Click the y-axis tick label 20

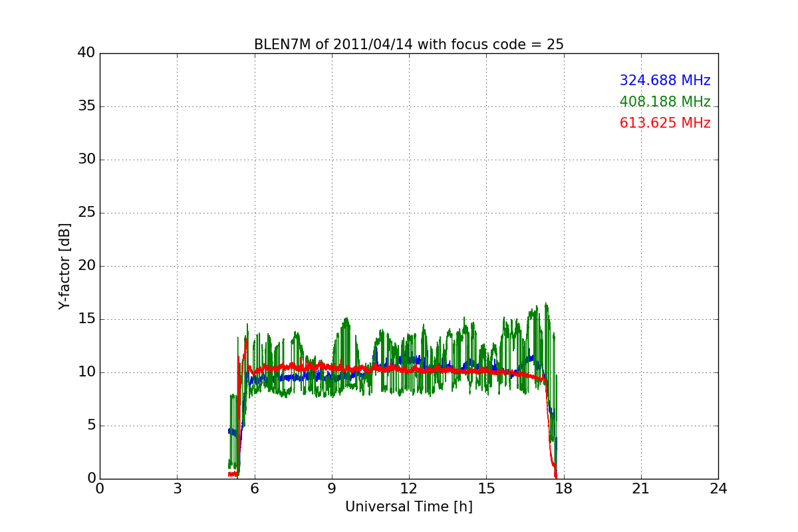[86, 266]
